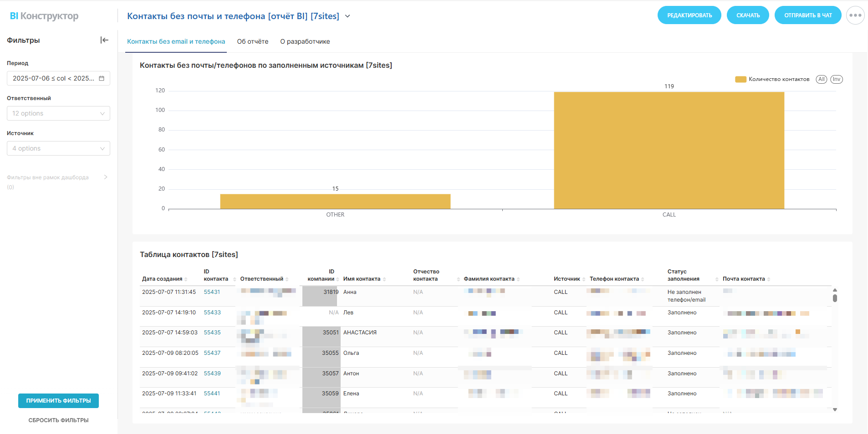Select all series with legend All button
Screen dimensions: 868x434
pyautogui.click(x=822, y=79)
